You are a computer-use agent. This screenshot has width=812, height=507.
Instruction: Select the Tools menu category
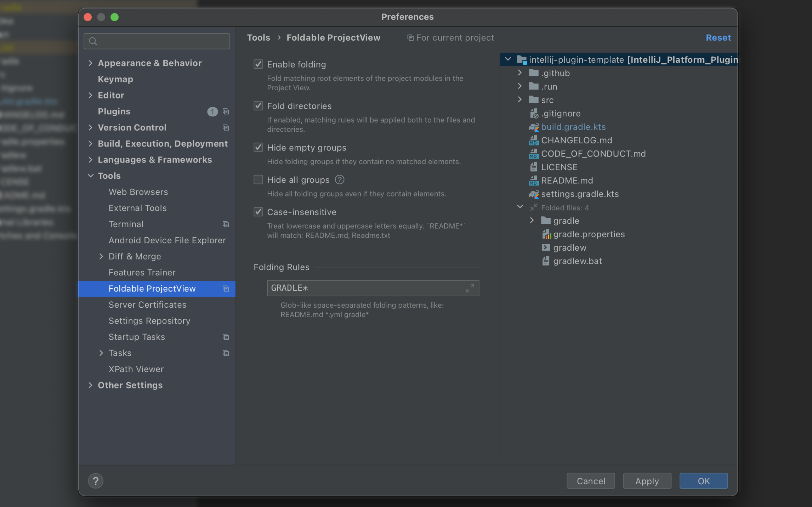point(109,175)
